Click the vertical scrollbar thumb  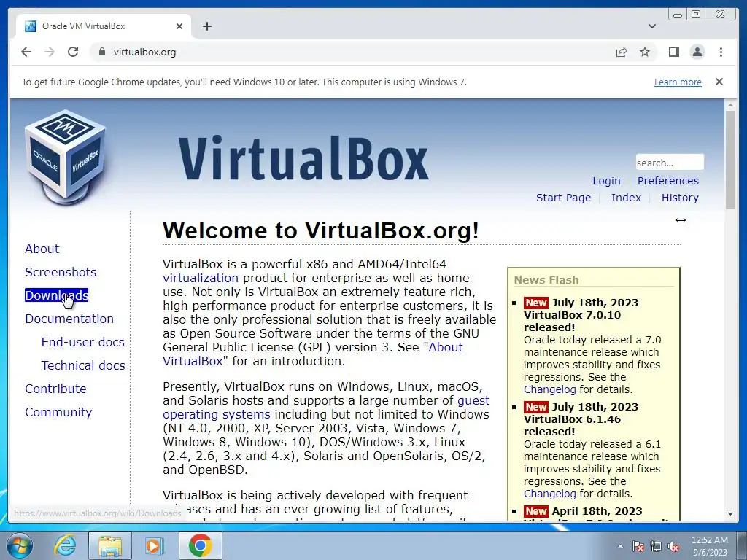tap(730, 160)
